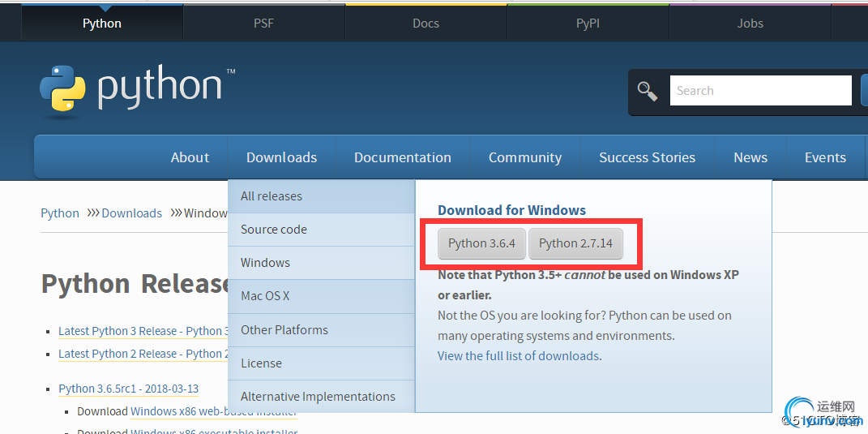Switch to the Docs top tab
This screenshot has width=868, height=434.
(x=425, y=24)
